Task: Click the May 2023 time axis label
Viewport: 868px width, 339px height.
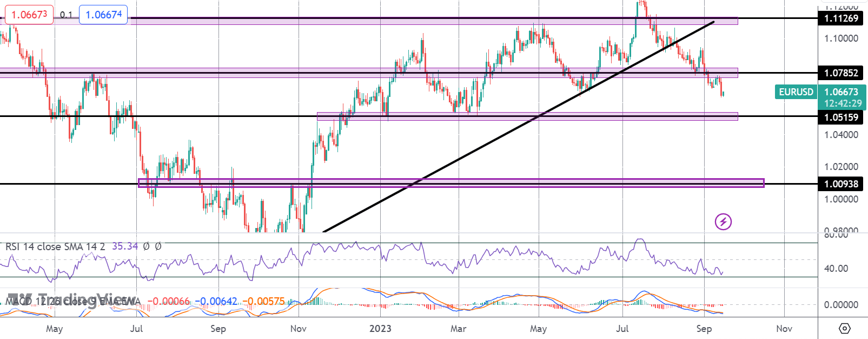Action: pos(538,329)
